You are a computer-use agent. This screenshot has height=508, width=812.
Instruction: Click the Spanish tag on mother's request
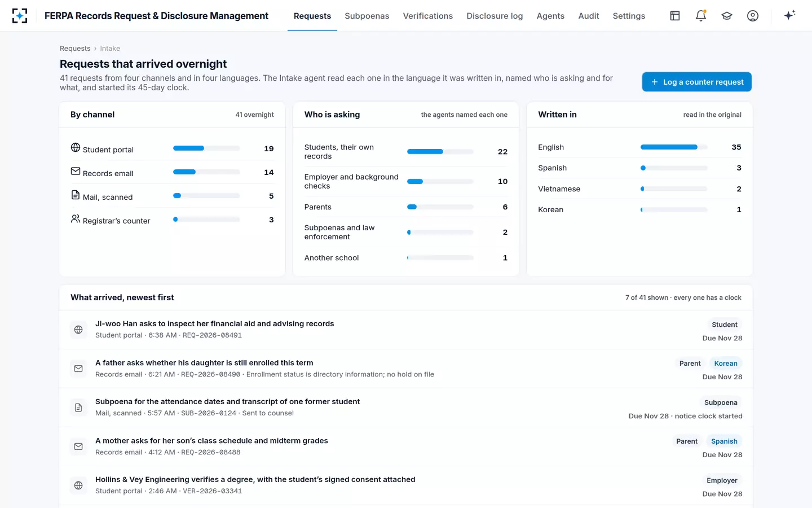tap(724, 441)
